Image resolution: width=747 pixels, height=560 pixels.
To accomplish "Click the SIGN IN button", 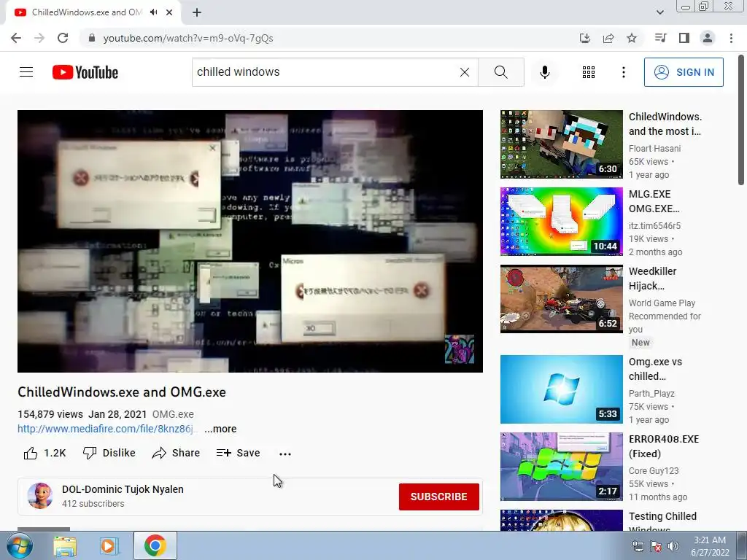I will pos(684,72).
